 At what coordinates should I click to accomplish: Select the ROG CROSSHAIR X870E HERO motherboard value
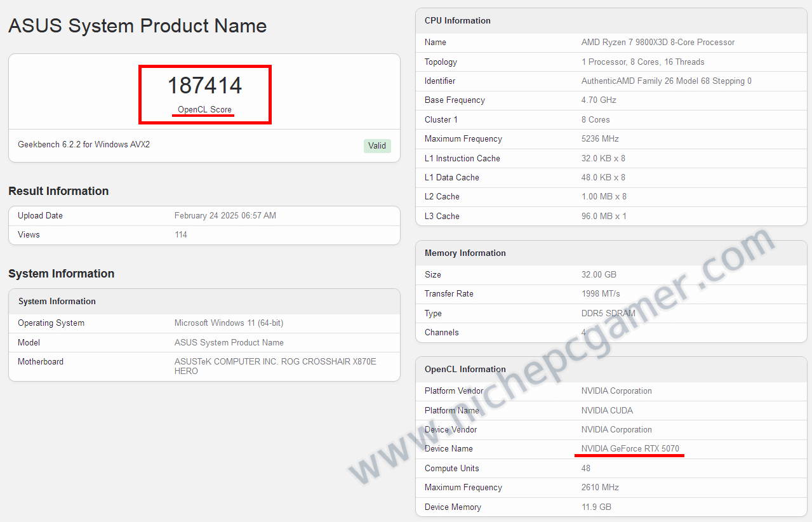pyautogui.click(x=276, y=366)
